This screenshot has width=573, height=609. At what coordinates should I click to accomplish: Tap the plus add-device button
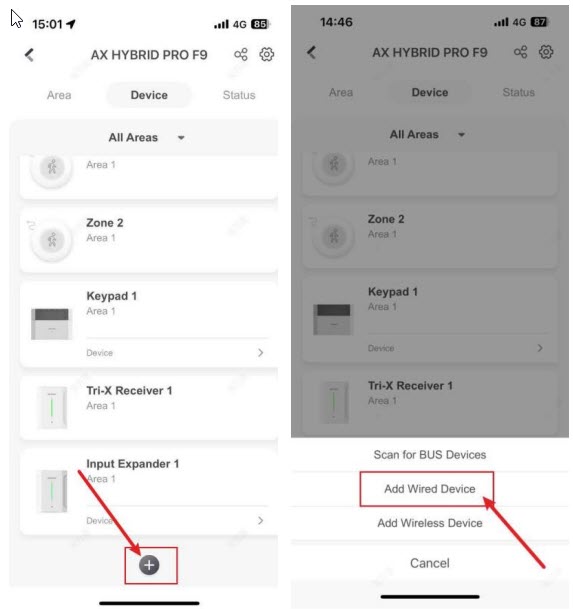(x=149, y=565)
